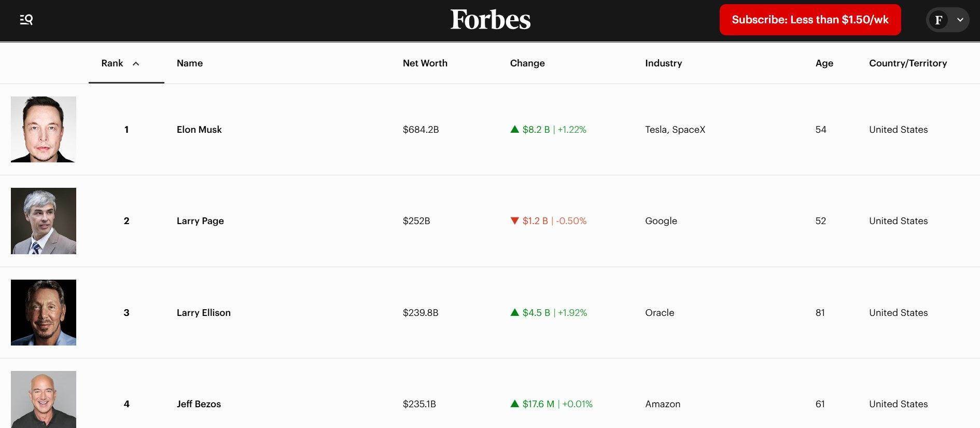This screenshot has width=980, height=428.
Task: Sort by the Age column header
Action: click(x=824, y=63)
